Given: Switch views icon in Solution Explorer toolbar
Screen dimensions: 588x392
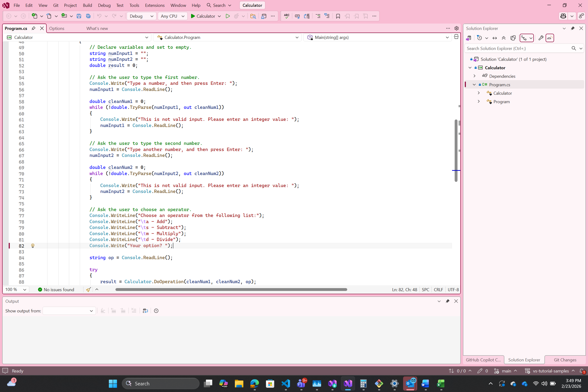Looking at the screenshot, I should [x=469, y=38].
